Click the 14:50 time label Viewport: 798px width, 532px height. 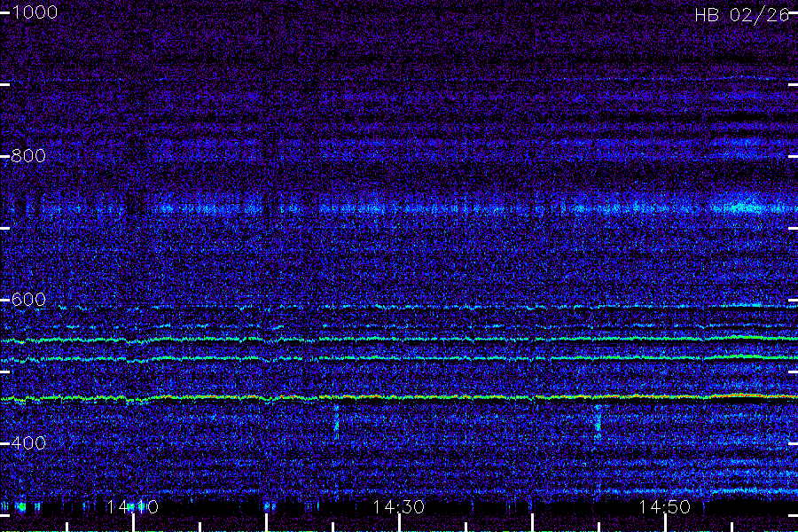tap(665, 507)
